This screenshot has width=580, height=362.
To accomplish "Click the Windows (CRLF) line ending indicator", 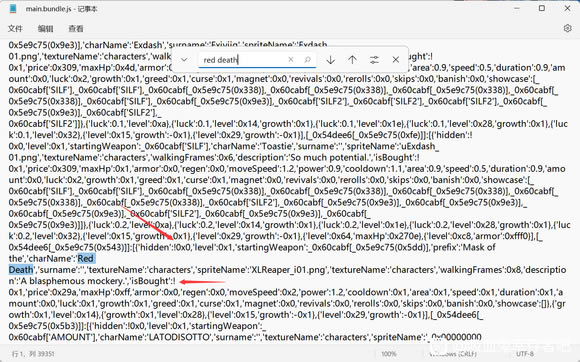I will pos(448,354).
